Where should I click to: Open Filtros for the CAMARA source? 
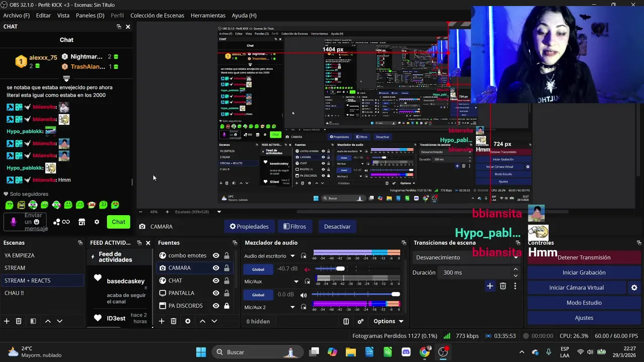coord(295,227)
